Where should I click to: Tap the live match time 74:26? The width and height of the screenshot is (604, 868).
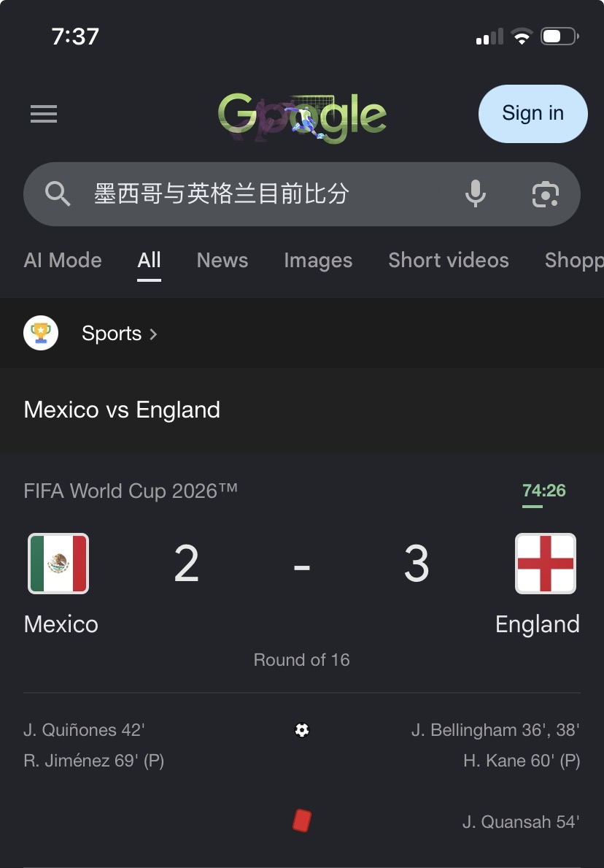click(544, 491)
